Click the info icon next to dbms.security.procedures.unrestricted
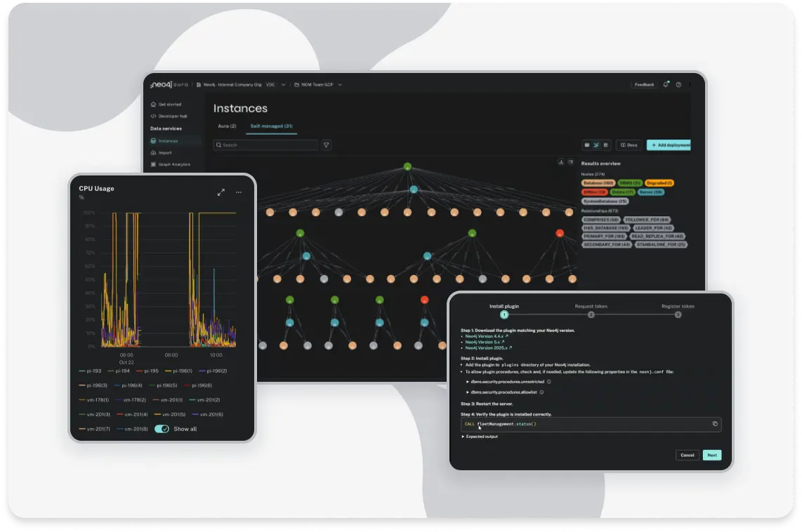The image size is (802, 532). click(x=549, y=382)
